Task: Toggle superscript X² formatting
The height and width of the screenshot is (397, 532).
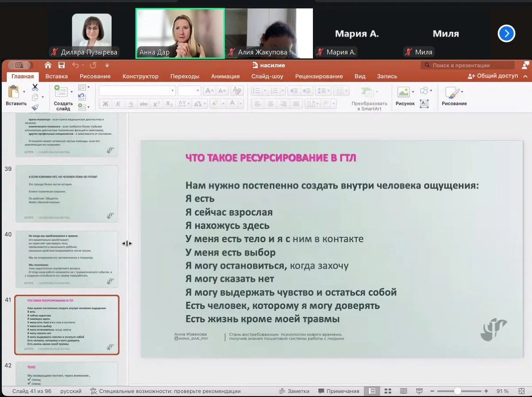Action: tap(156, 104)
